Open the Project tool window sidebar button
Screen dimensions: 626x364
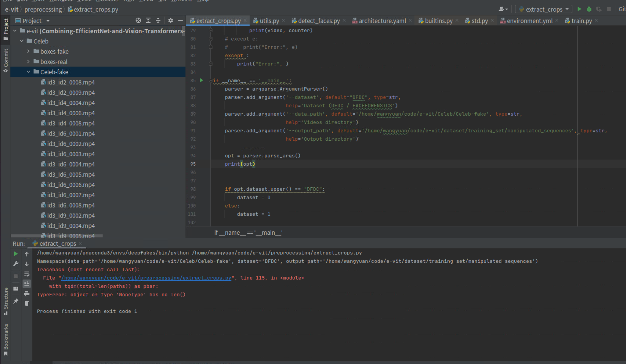(5, 29)
